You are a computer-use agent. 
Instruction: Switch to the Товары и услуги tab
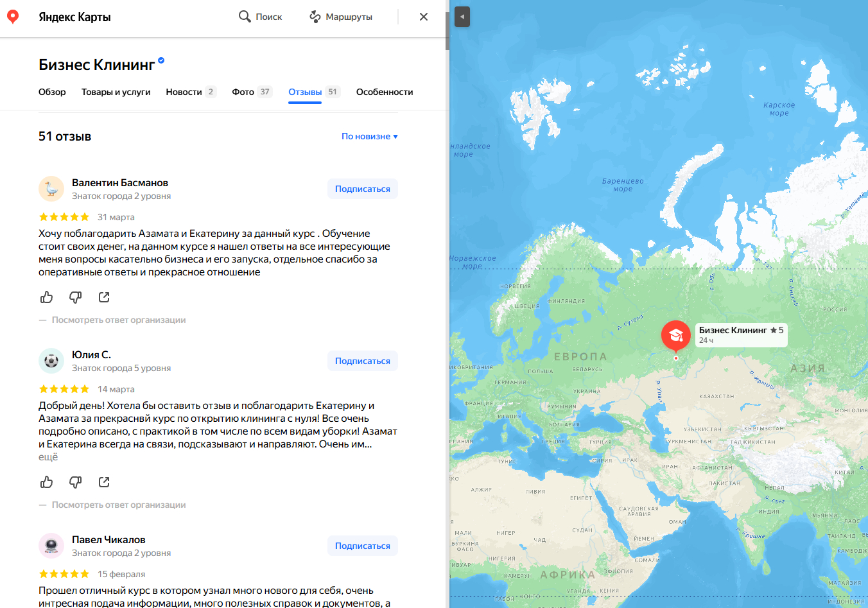tap(116, 92)
